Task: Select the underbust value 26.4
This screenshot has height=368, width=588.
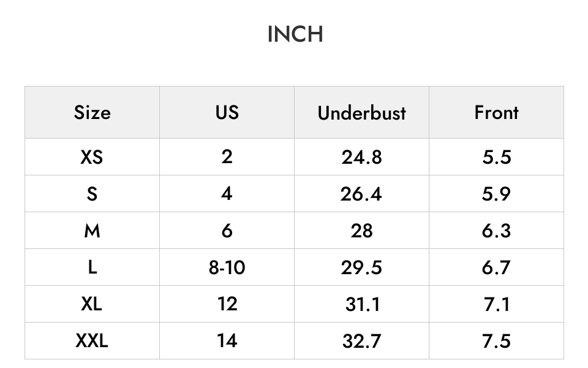Action: point(361,193)
